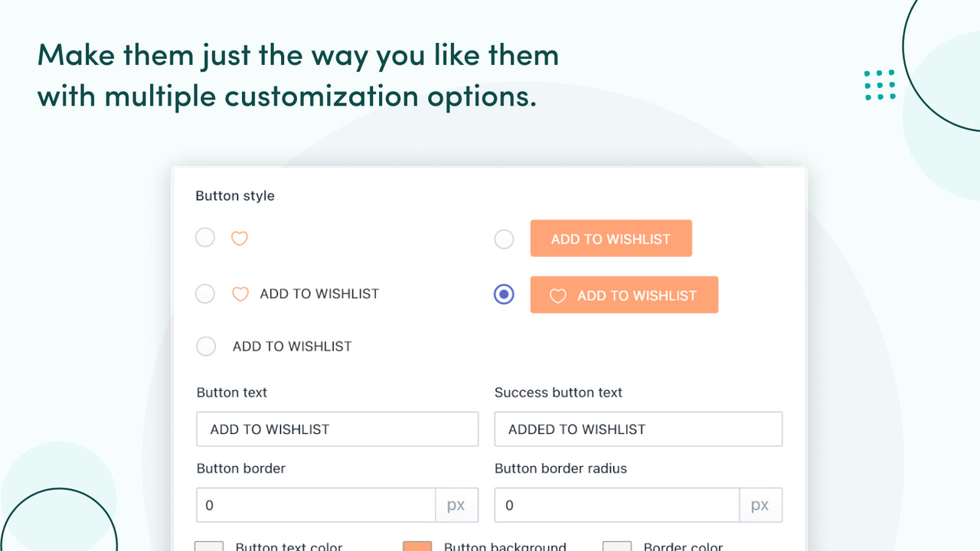Click the Button style section label
980x551 pixels.
click(x=235, y=196)
